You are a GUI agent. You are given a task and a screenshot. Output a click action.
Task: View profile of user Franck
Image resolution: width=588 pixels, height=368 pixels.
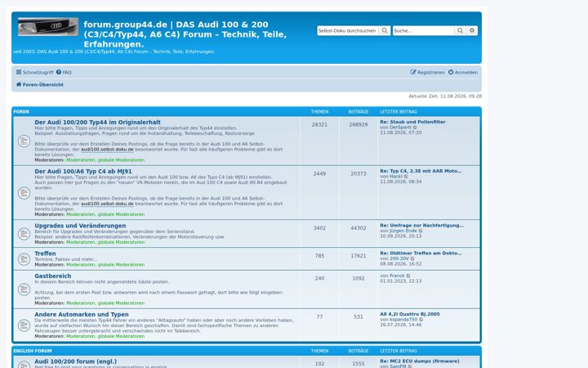pyautogui.click(x=397, y=276)
